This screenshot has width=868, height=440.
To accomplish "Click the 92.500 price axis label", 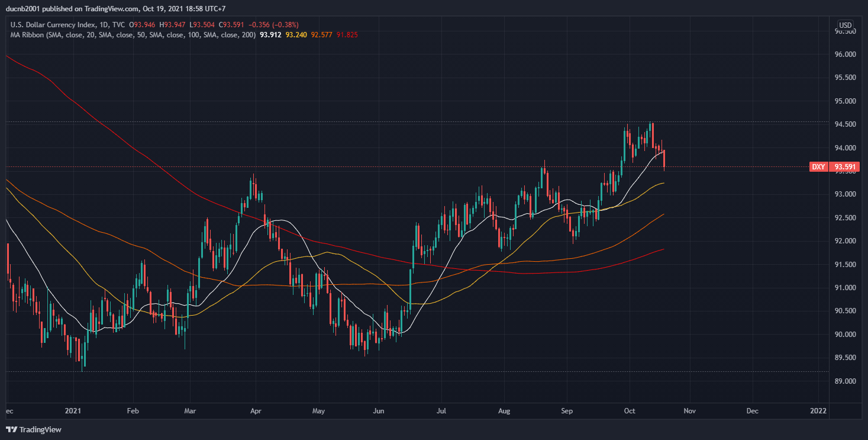I will pyautogui.click(x=846, y=218).
